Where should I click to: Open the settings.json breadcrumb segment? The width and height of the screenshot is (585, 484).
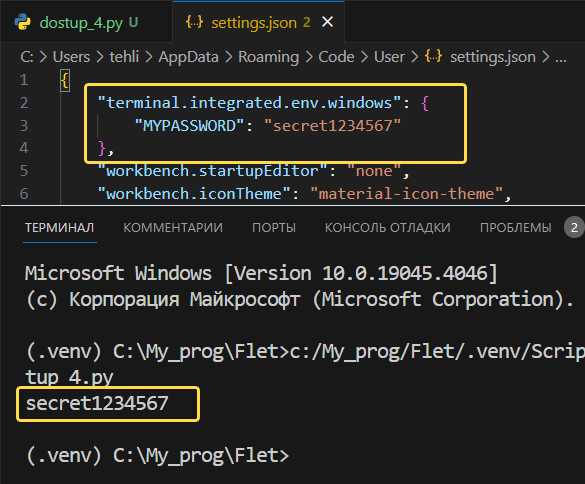pyautogui.click(x=492, y=57)
